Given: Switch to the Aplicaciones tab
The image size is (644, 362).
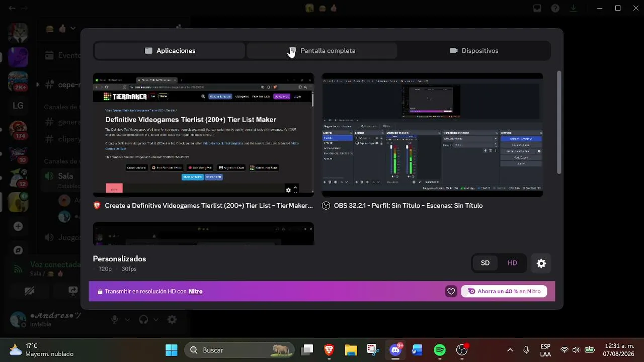Looking at the screenshot, I should [170, 51].
